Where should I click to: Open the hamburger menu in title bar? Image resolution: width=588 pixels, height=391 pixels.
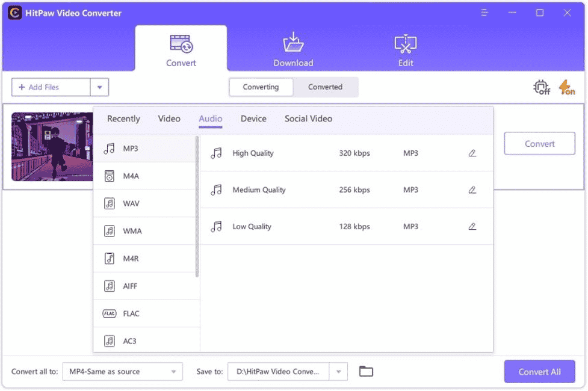point(486,13)
